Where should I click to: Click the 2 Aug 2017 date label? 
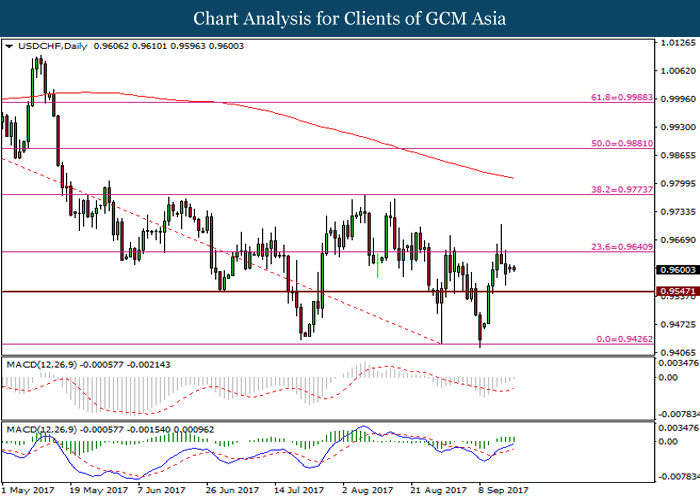coord(369,492)
